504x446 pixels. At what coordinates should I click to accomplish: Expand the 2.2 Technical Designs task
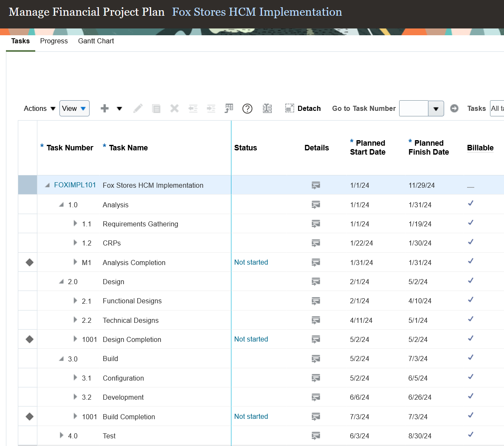coord(75,319)
